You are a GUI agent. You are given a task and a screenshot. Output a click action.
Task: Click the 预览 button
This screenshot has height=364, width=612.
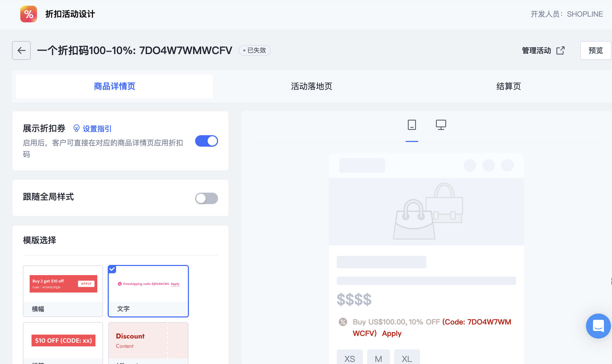(595, 50)
